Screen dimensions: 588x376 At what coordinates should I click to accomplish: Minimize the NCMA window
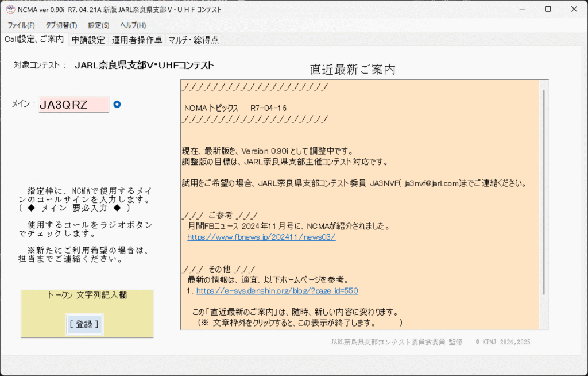click(x=523, y=9)
